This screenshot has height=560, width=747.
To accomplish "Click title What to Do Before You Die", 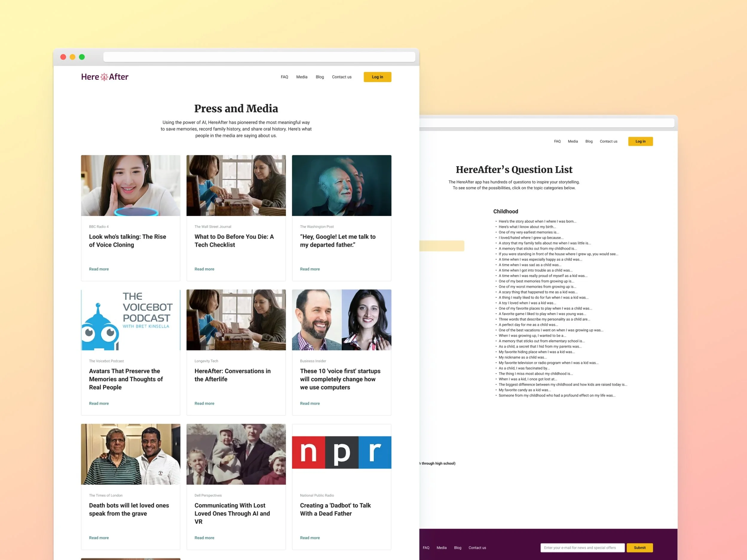I will 234,241.
